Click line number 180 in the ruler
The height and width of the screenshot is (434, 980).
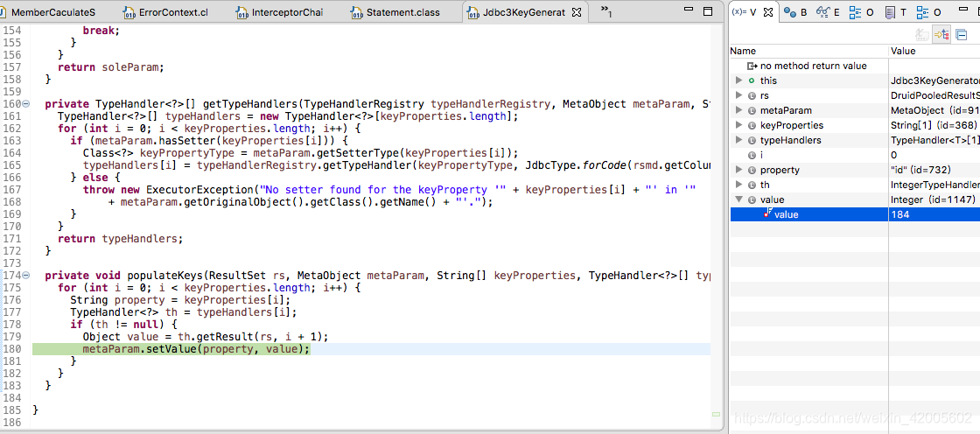(10, 349)
